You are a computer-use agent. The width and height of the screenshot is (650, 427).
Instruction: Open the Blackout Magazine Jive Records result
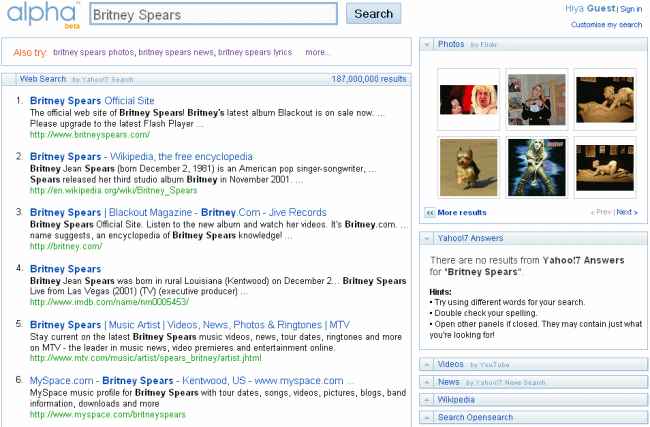click(x=178, y=213)
